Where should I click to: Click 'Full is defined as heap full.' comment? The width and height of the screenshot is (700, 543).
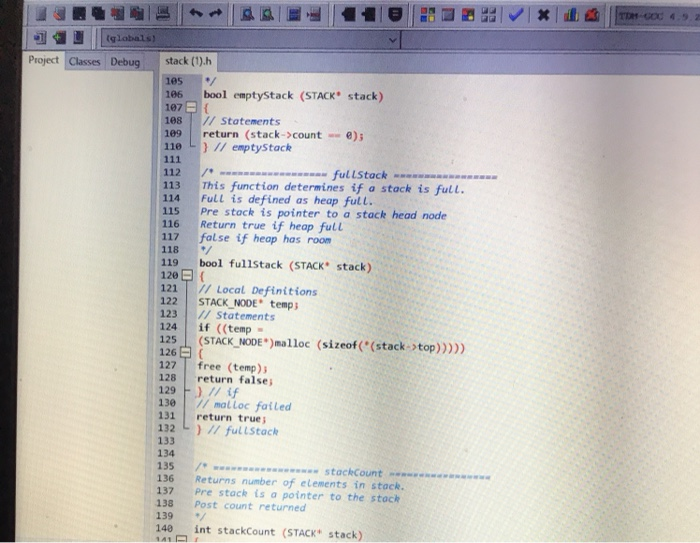286,200
